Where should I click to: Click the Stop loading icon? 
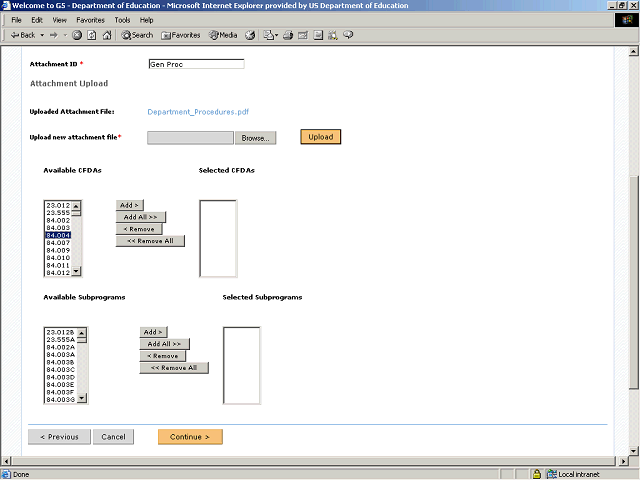pyautogui.click(x=77, y=35)
